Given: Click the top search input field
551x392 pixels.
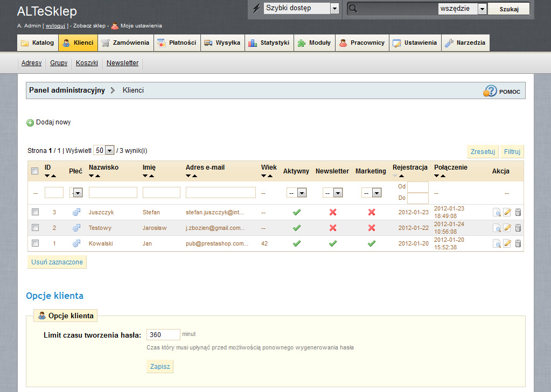Looking at the screenshot, I should [393, 9].
